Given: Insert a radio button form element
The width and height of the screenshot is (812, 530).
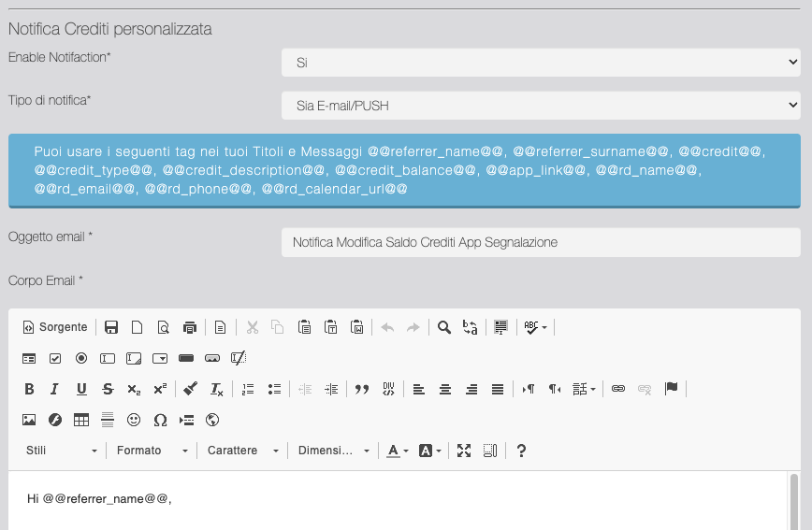Looking at the screenshot, I should point(81,358).
